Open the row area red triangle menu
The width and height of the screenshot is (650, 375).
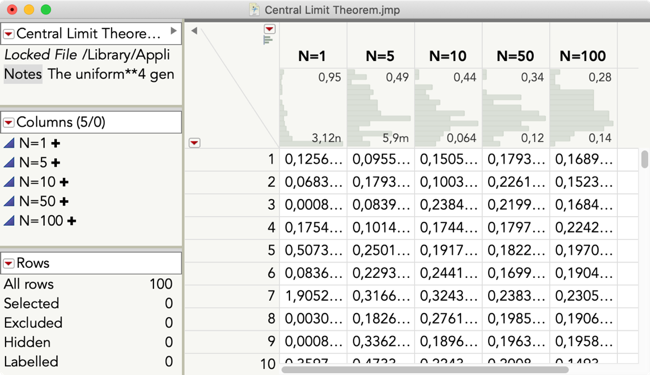point(194,143)
